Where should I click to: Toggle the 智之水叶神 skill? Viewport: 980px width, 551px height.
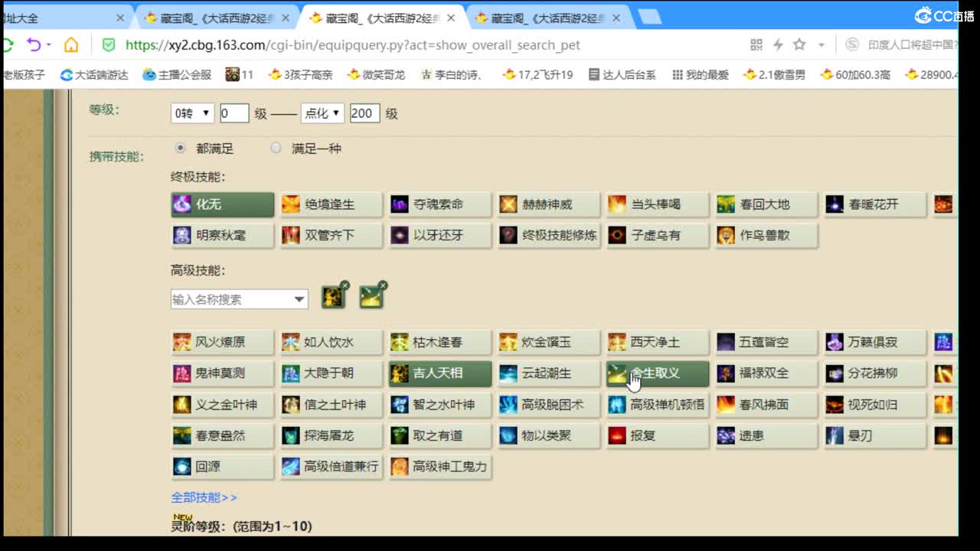(x=439, y=404)
